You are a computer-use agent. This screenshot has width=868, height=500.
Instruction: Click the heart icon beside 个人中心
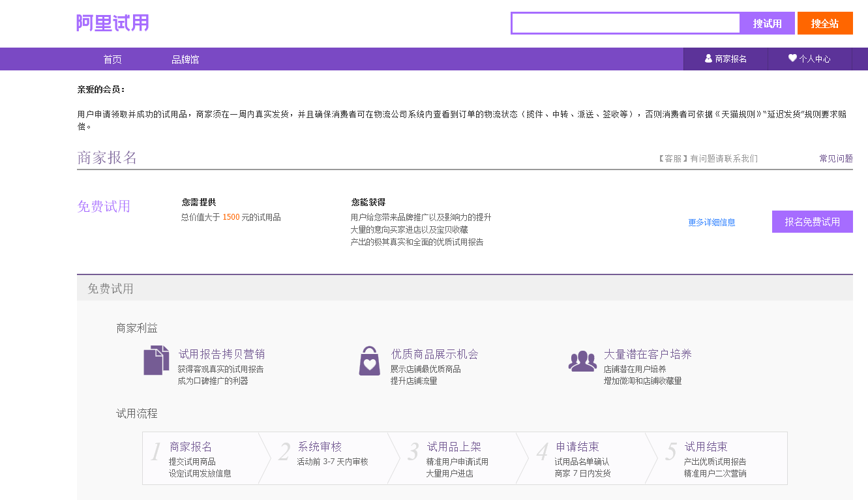[792, 58]
